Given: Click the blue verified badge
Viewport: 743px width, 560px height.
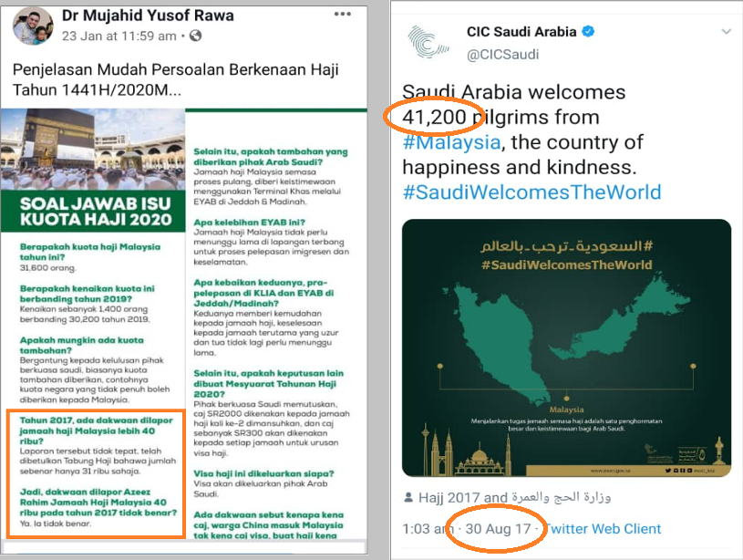Looking at the screenshot, I should tap(588, 32).
